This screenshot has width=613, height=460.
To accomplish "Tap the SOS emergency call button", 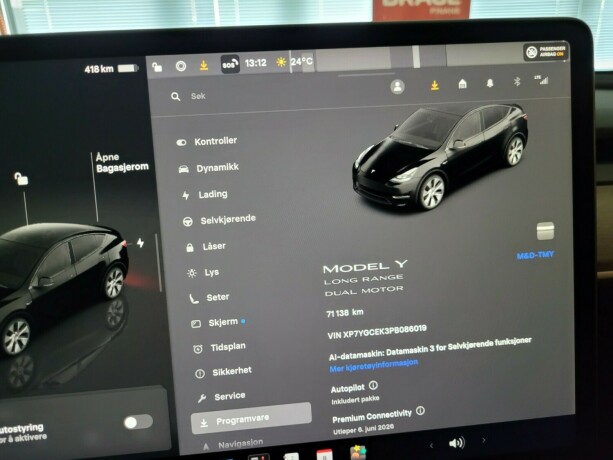I will point(230,64).
